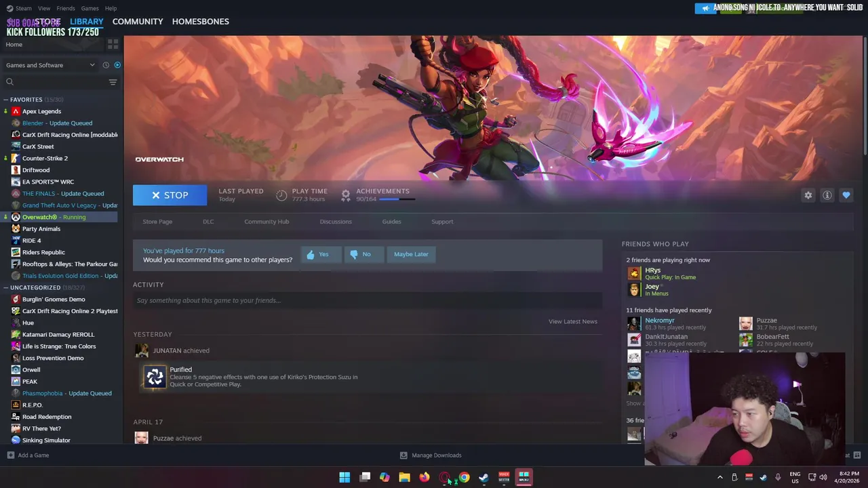The image size is (868, 488).
Task: Open the Friends menu
Action: (x=66, y=8)
